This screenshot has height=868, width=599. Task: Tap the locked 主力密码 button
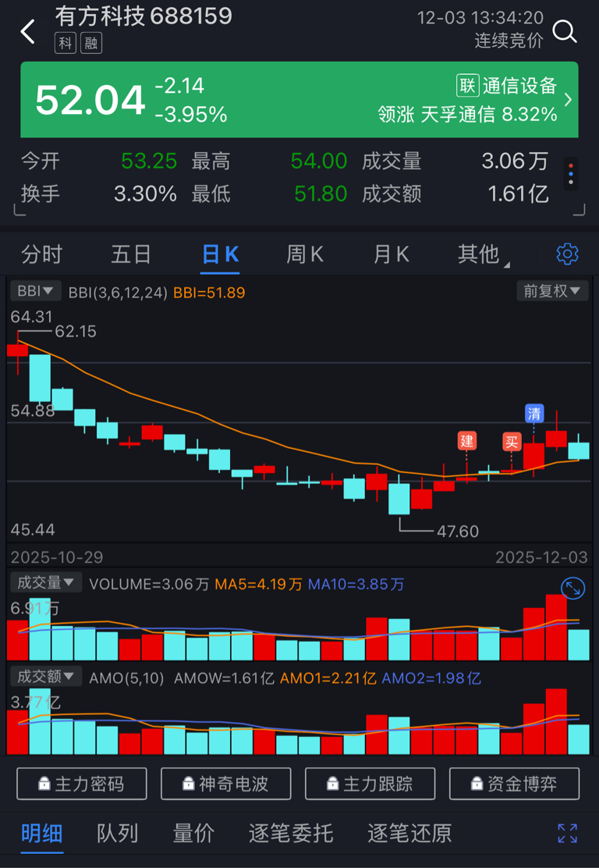point(82,784)
